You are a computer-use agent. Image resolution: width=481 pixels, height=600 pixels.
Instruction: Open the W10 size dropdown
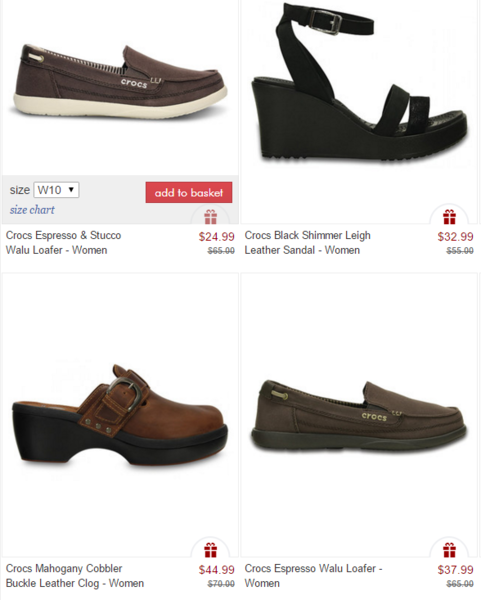[x=56, y=190]
